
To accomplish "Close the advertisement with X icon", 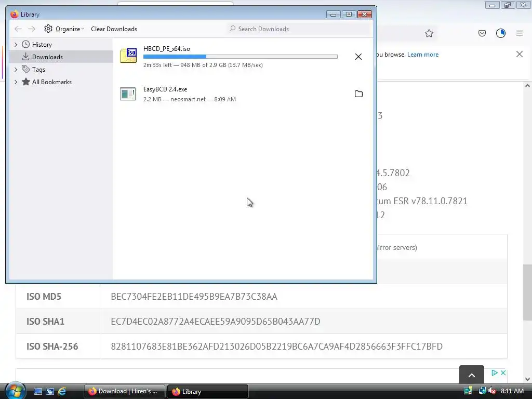I will click(x=503, y=373).
